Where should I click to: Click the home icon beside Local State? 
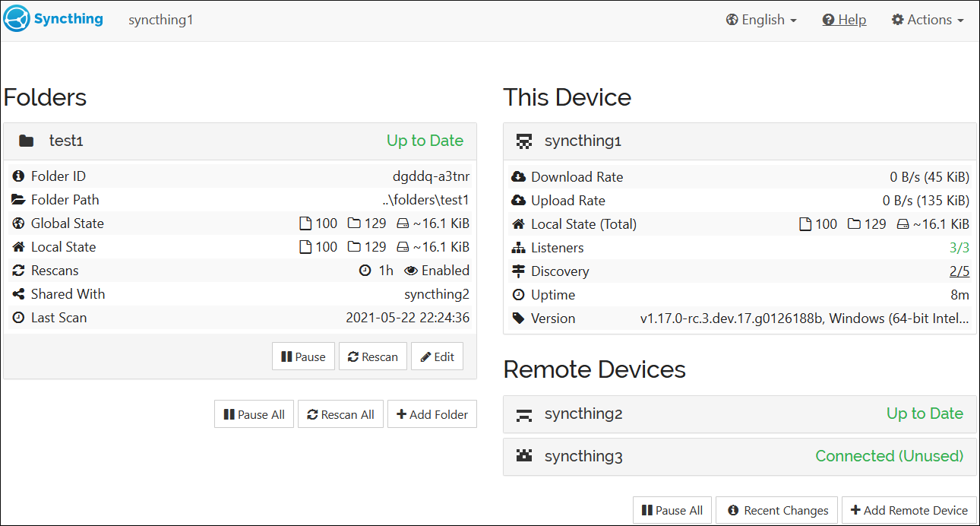click(19, 246)
